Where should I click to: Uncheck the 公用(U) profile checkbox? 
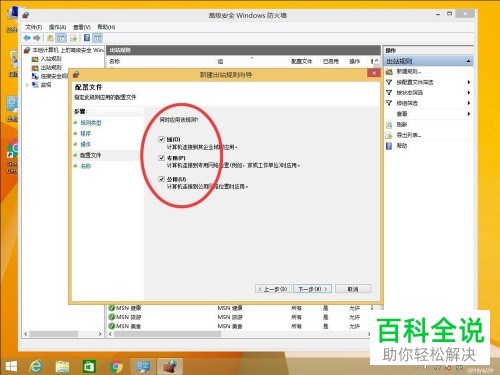[162, 179]
